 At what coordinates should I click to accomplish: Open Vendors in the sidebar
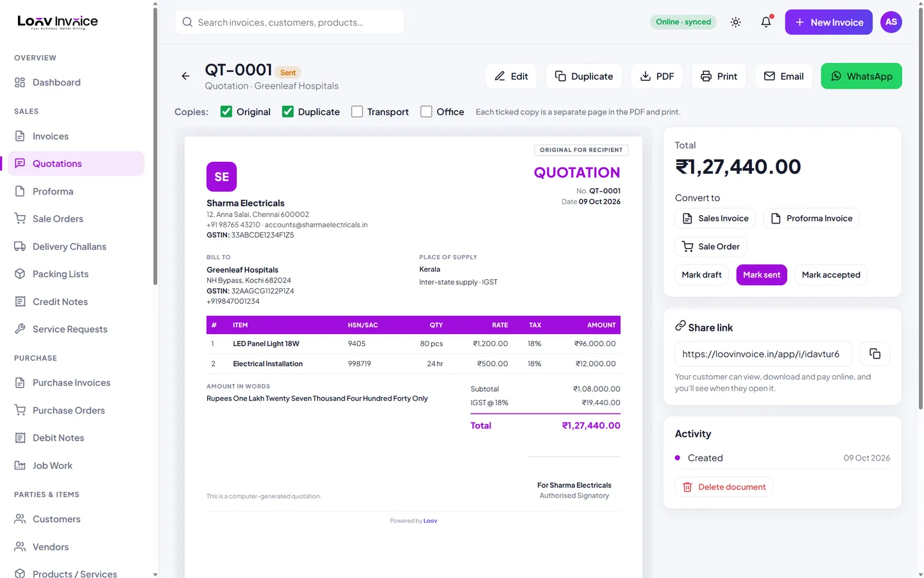[x=76, y=547]
